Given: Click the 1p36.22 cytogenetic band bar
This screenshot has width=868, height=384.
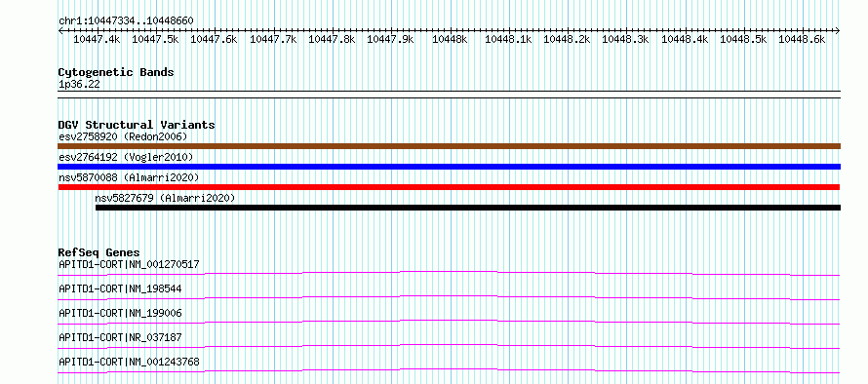Looking at the screenshot, I should click(449, 95).
